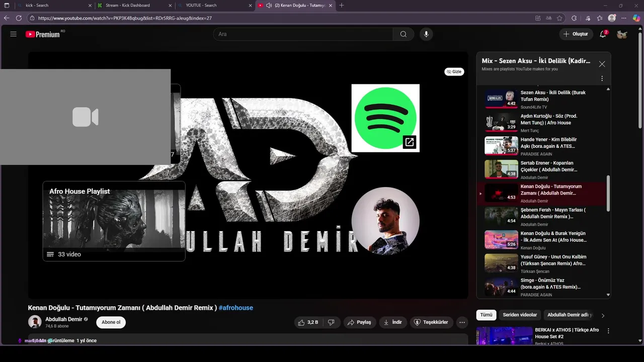Click the browser address bar URL

[125, 18]
